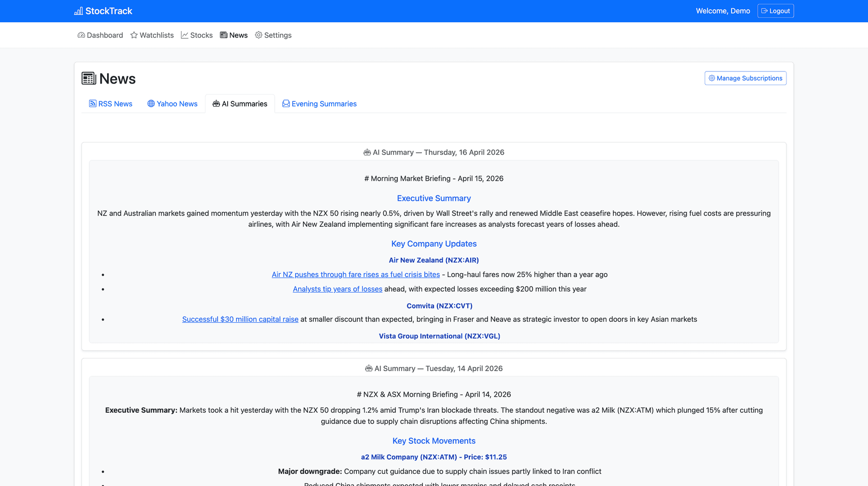Screen dimensions: 868x486
Task: Click 'Air New Zealand (NZX:AIR)' heading
Action: click(x=434, y=260)
